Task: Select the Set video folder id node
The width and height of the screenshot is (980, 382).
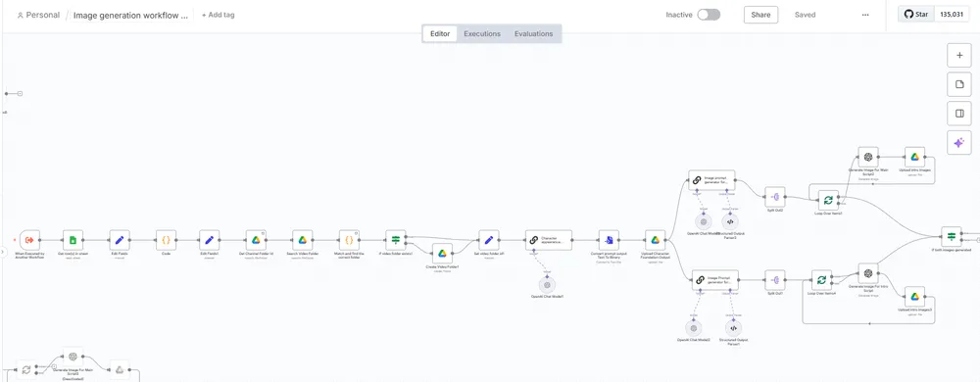Action: click(489, 240)
